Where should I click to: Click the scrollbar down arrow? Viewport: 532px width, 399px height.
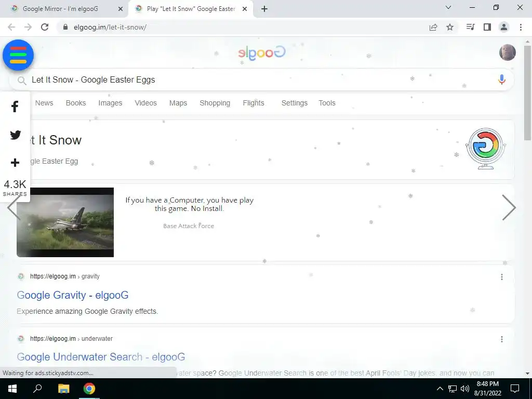(527, 373)
